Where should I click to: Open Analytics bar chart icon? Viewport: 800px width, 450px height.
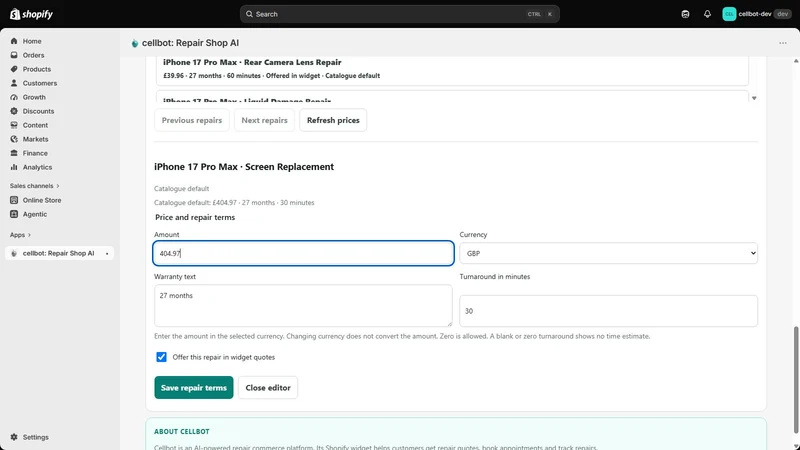coord(14,167)
